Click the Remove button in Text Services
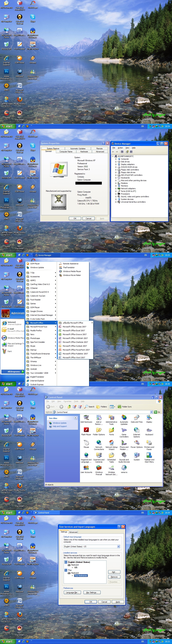This screenshot has width=172, height=644. [x=114, y=577]
